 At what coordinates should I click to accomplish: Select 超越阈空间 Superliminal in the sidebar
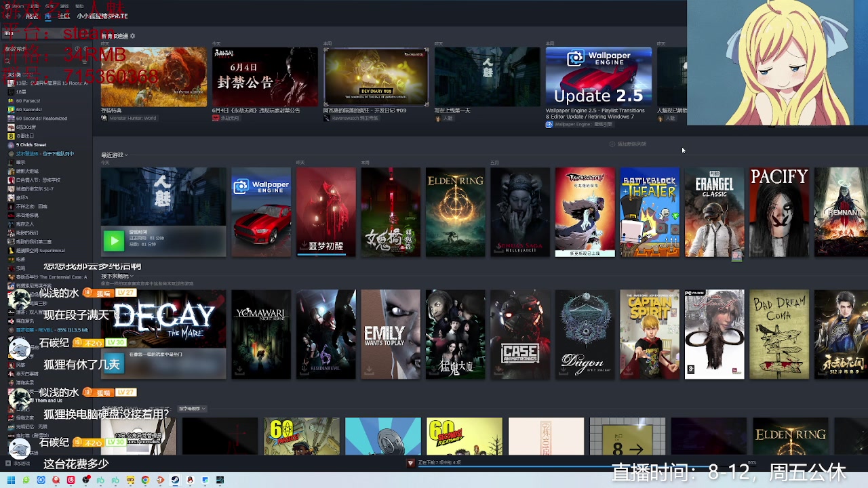tap(46, 250)
